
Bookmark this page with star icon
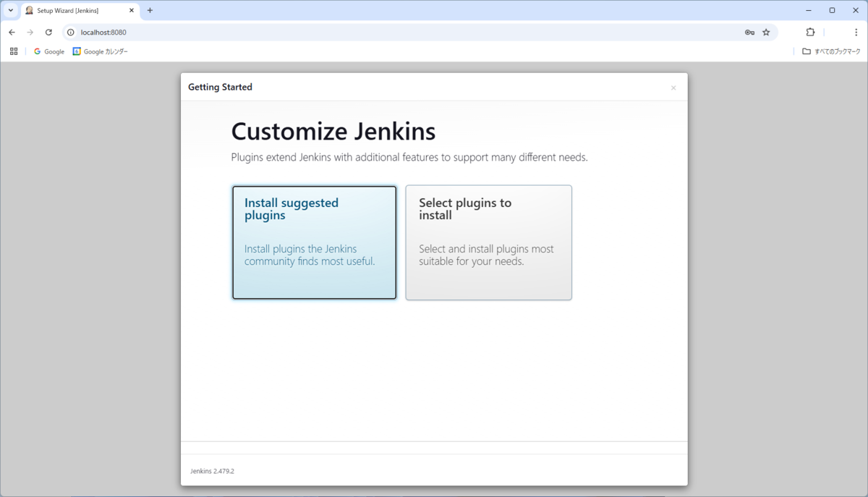766,33
